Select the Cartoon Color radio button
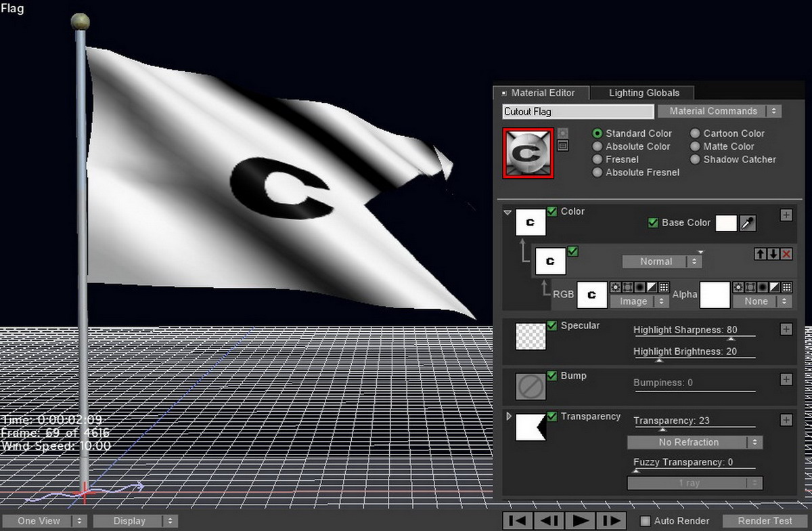The image size is (812, 531). [695, 133]
